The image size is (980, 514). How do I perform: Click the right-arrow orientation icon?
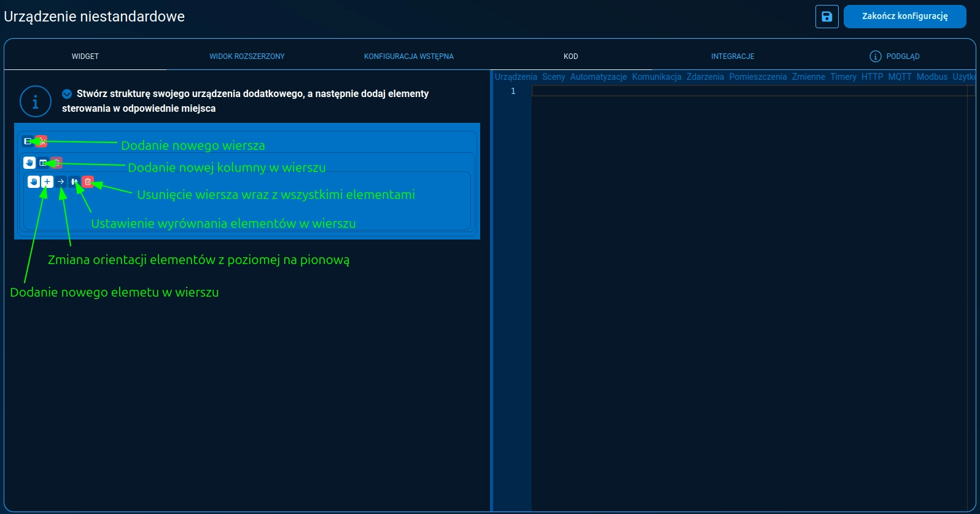pyautogui.click(x=61, y=182)
